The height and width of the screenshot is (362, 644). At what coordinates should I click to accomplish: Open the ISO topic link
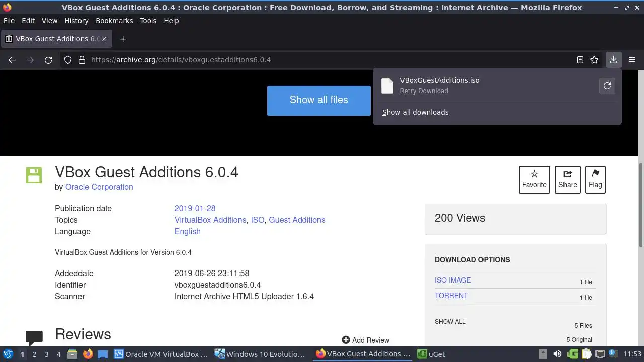coord(258,220)
